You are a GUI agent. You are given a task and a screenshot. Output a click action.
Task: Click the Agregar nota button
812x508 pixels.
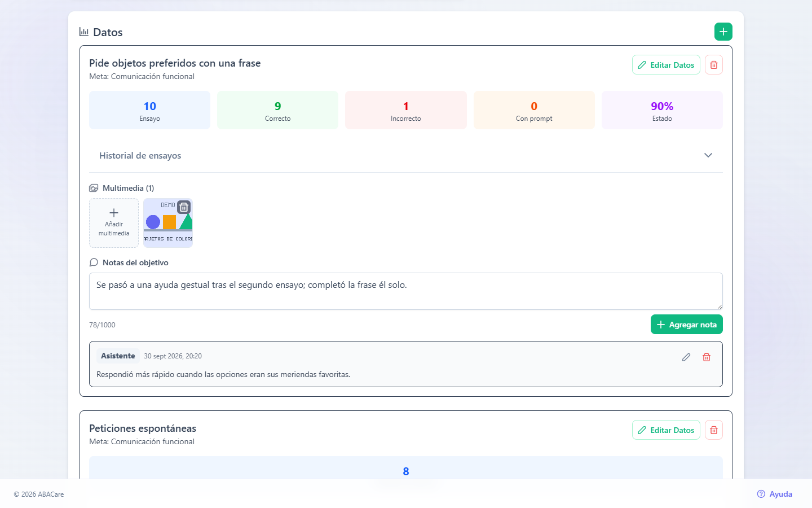[687, 325]
